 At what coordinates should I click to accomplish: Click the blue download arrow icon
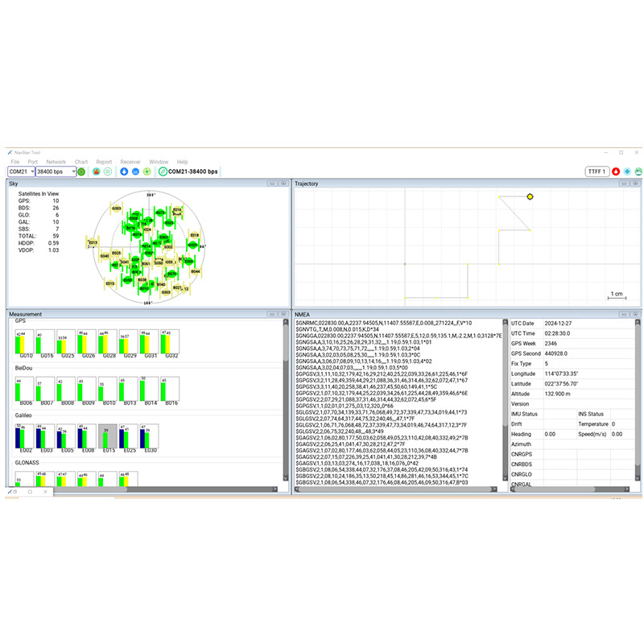(124, 171)
